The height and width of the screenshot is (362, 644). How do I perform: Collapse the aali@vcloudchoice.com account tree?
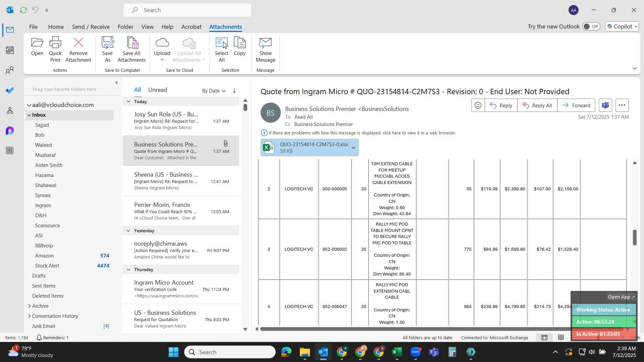pyautogui.click(x=29, y=105)
